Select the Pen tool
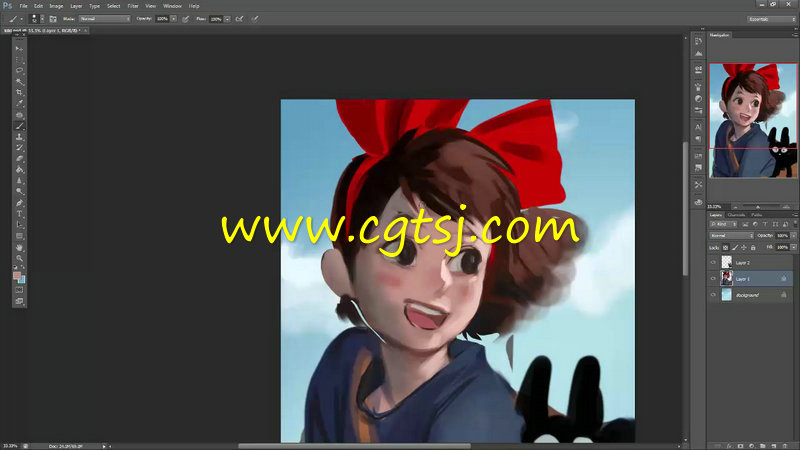 click(19, 203)
